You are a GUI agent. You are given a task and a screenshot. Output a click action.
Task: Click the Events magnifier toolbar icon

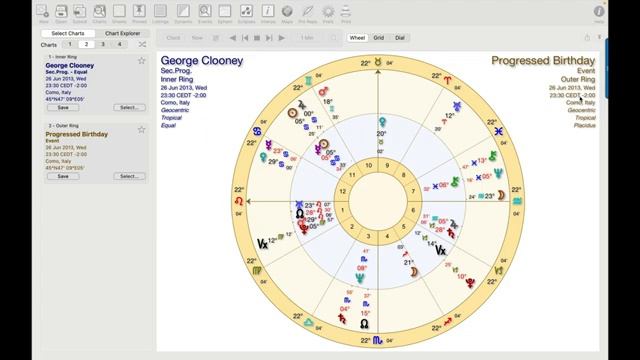coord(205,12)
